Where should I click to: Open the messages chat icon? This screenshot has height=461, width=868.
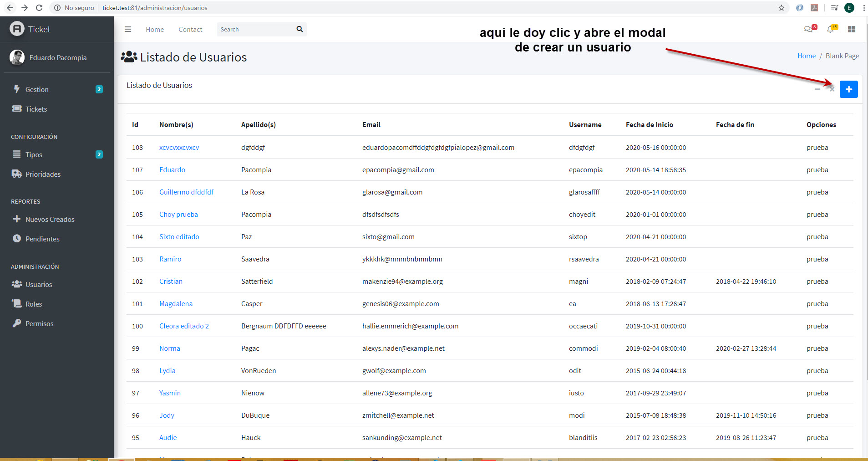click(x=809, y=29)
